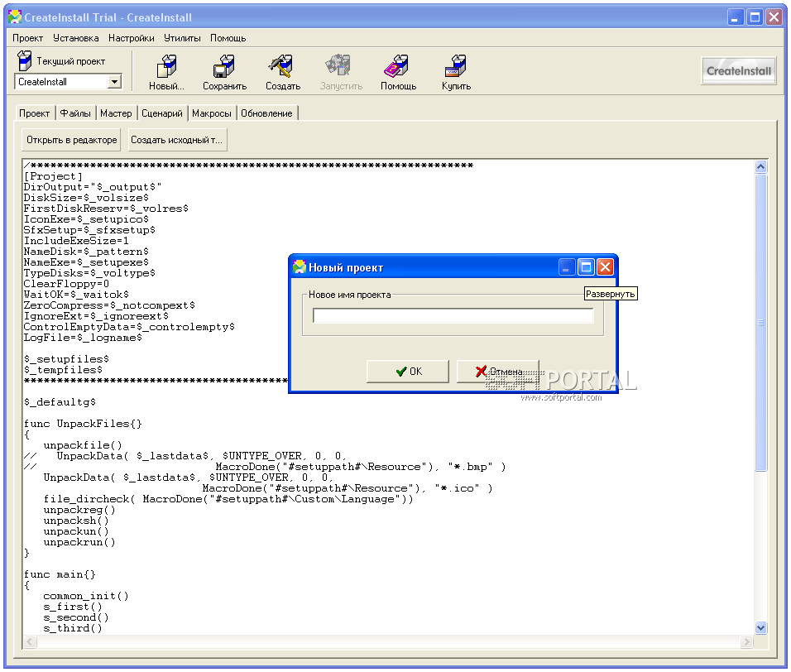The width and height of the screenshot is (791, 672).
Task: Minimize the CreateInstall main window
Action: pyautogui.click(x=736, y=17)
